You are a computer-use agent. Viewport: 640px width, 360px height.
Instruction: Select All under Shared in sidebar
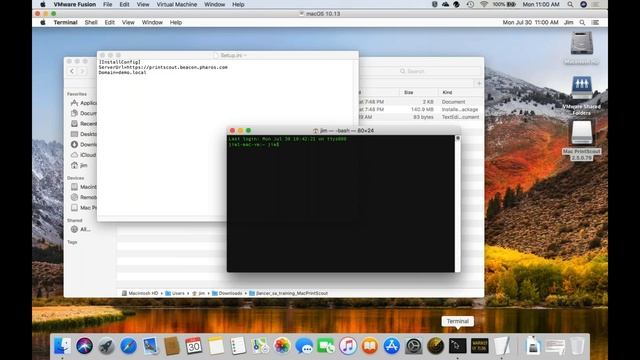pos(80,229)
